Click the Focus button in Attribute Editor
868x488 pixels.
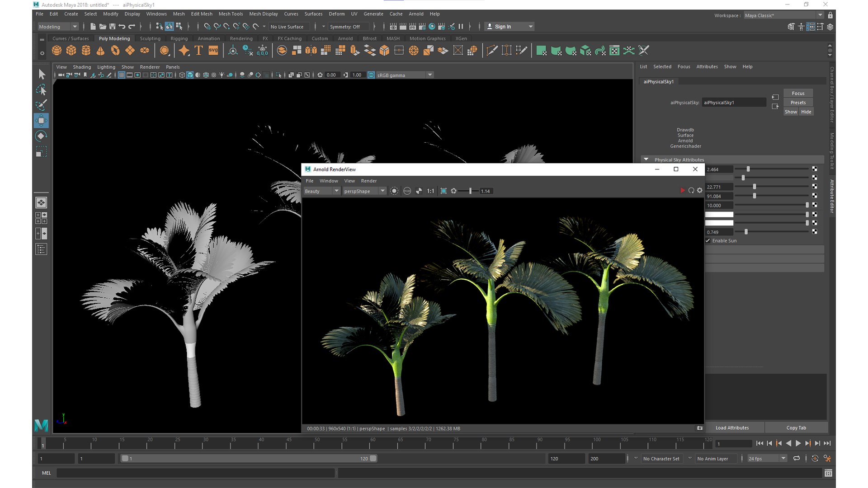click(x=798, y=94)
